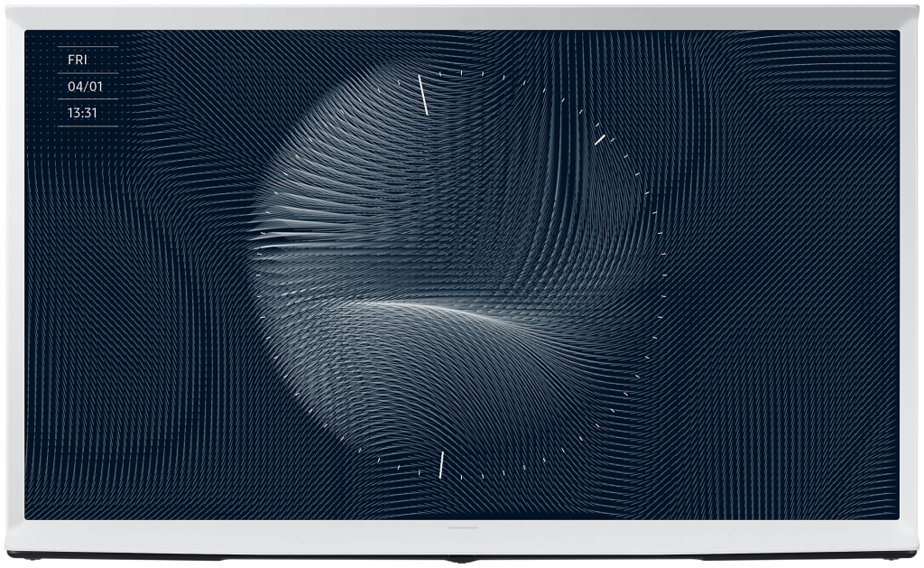
Task: Click the long clock marker at top of sphere
Action: point(422,95)
